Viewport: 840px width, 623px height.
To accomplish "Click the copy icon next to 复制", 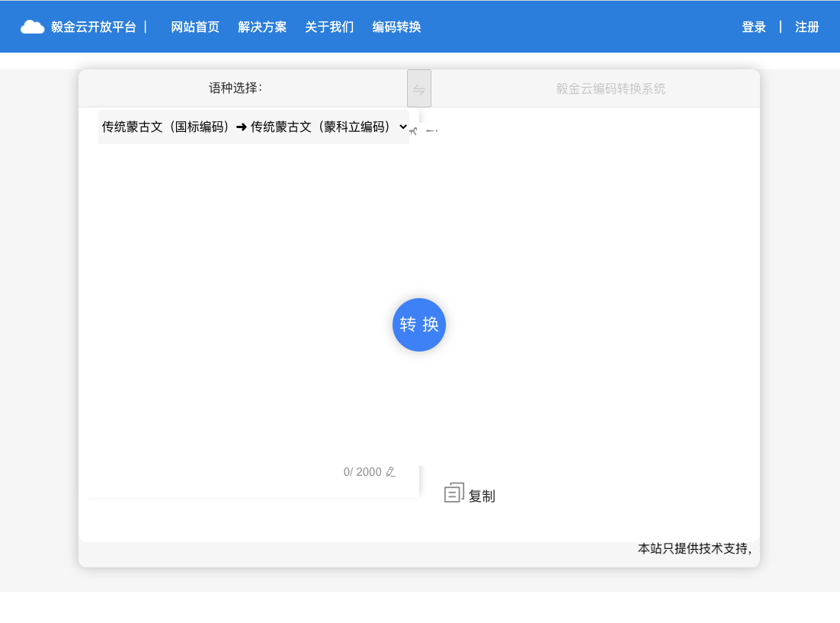I will 454,492.
